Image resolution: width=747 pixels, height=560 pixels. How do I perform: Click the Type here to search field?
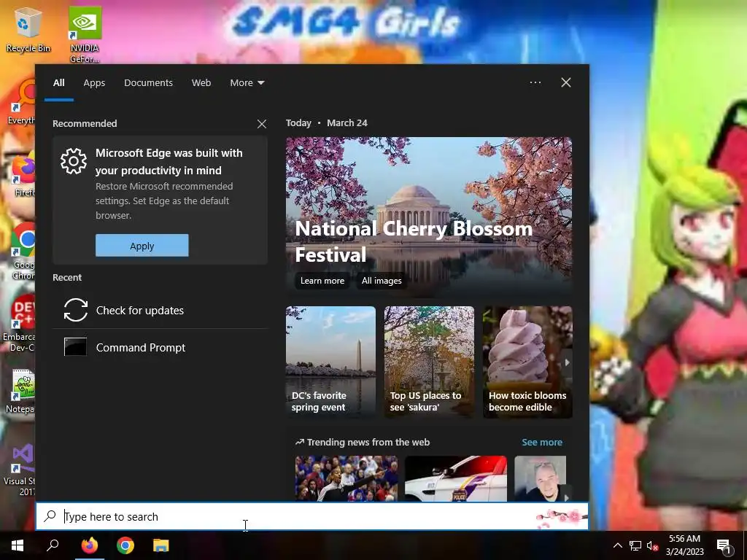(x=312, y=516)
